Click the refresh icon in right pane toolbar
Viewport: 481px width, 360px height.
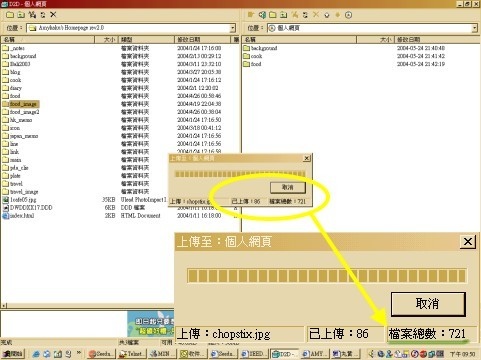pos(305,15)
